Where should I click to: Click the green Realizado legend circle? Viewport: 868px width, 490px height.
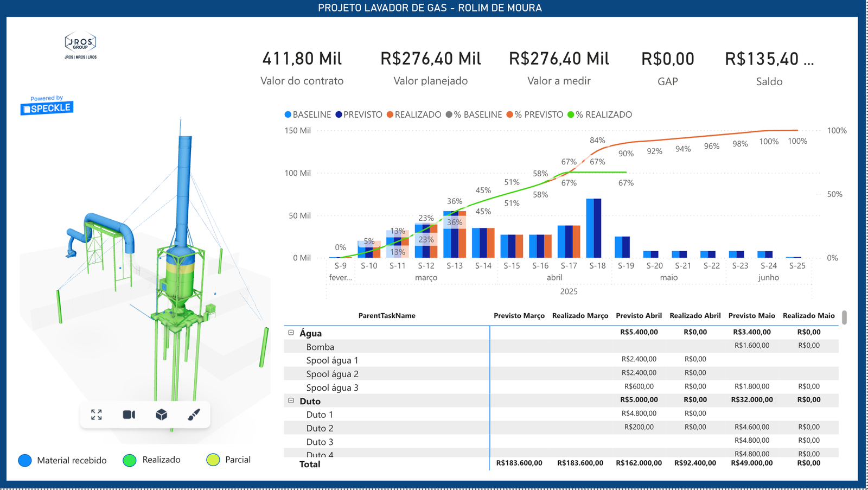(x=130, y=460)
